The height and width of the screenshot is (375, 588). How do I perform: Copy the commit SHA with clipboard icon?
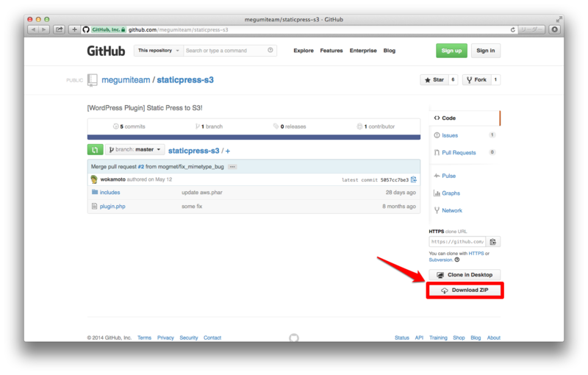pos(414,179)
